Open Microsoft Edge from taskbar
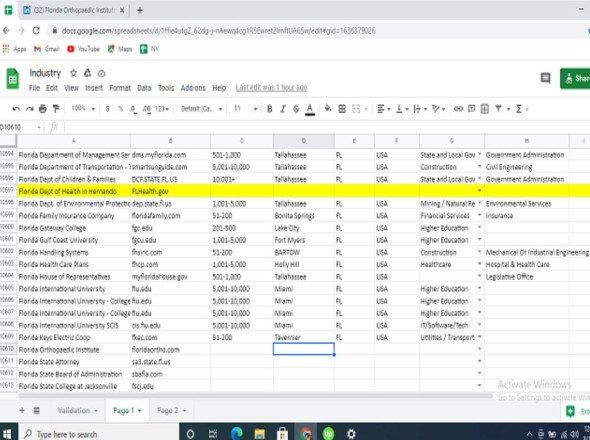This screenshot has height=440, width=590. tap(237, 433)
